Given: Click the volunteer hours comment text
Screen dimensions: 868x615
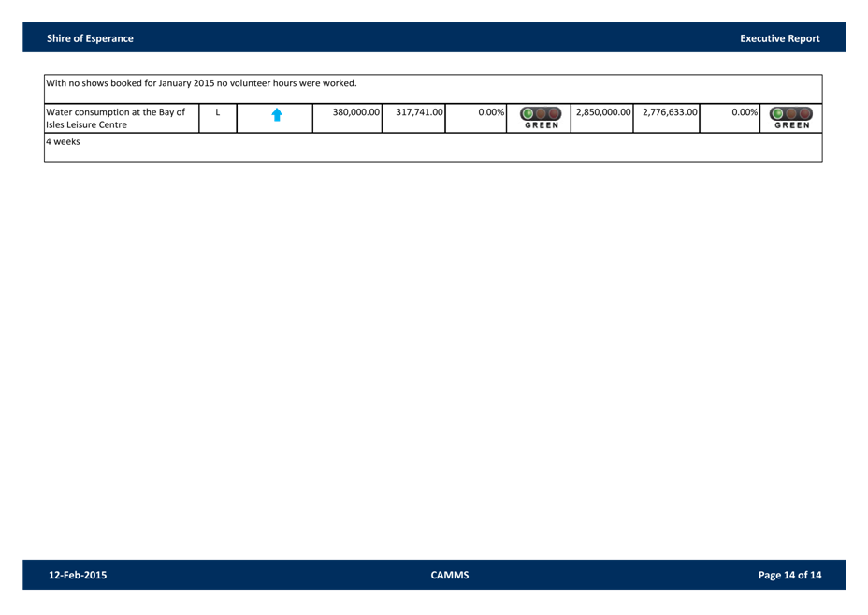Looking at the screenshot, I should point(201,83).
